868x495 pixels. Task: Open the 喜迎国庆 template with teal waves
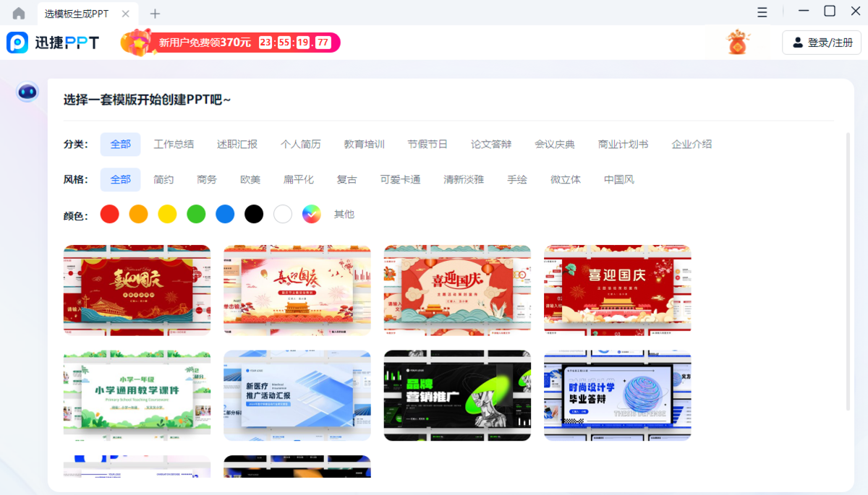click(x=458, y=290)
